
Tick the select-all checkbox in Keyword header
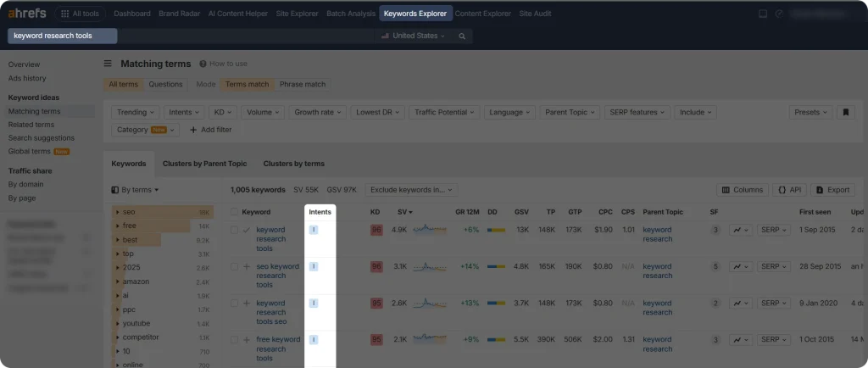pos(234,212)
